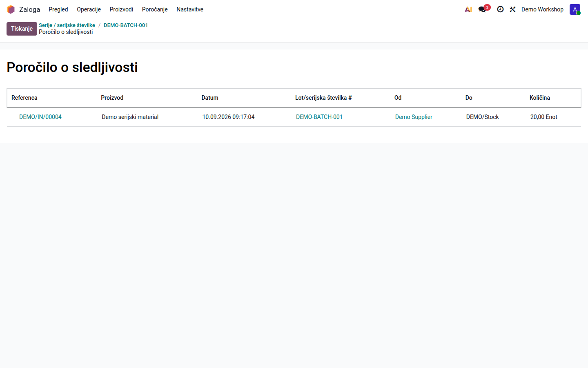
Task: Go back to DEMO-BATCH-001 breadcrumb
Action: point(126,25)
